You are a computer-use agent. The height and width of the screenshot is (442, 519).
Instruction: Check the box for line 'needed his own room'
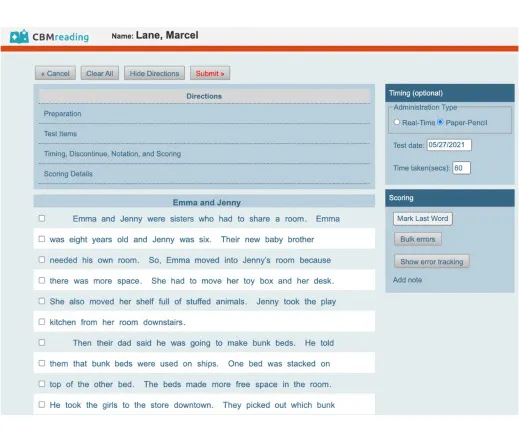[42, 260]
